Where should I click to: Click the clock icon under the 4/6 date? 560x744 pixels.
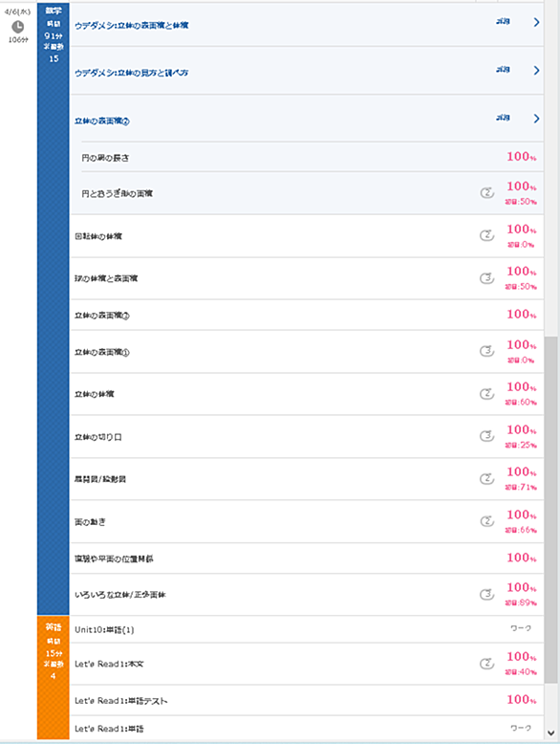(x=17, y=27)
